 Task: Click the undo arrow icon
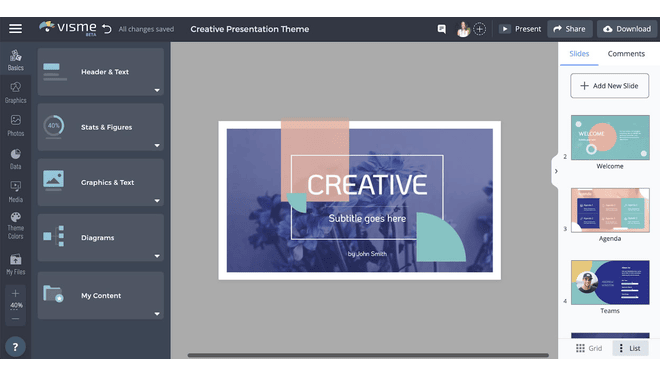107,29
